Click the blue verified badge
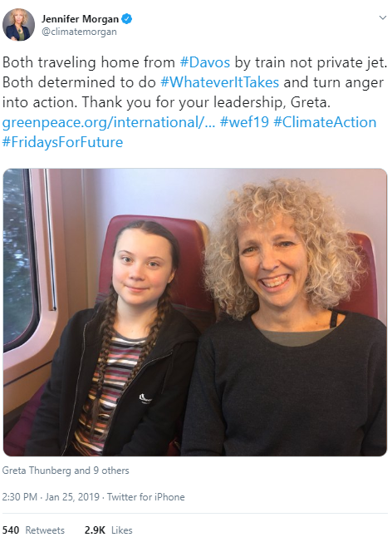This screenshot has height=547, width=392. pyautogui.click(x=127, y=19)
